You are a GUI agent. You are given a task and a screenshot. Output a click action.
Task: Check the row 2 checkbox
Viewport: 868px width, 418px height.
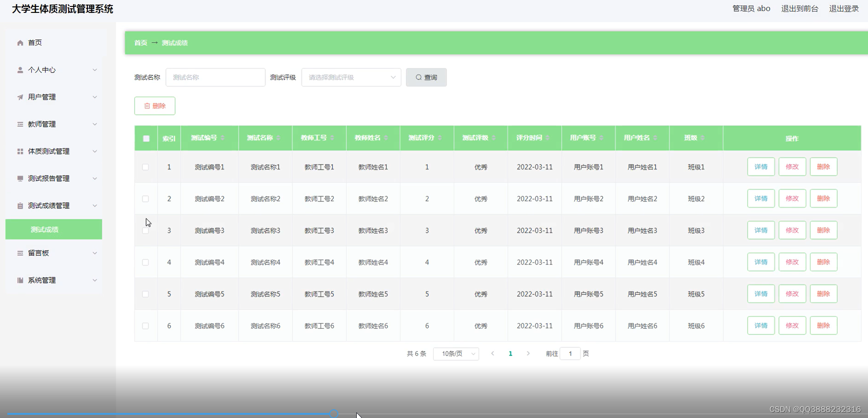(x=145, y=199)
